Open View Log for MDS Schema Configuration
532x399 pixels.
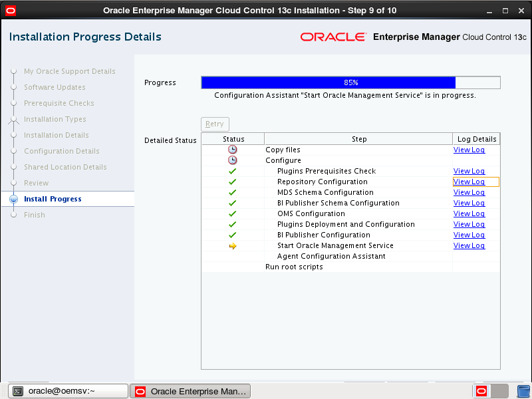pos(469,192)
